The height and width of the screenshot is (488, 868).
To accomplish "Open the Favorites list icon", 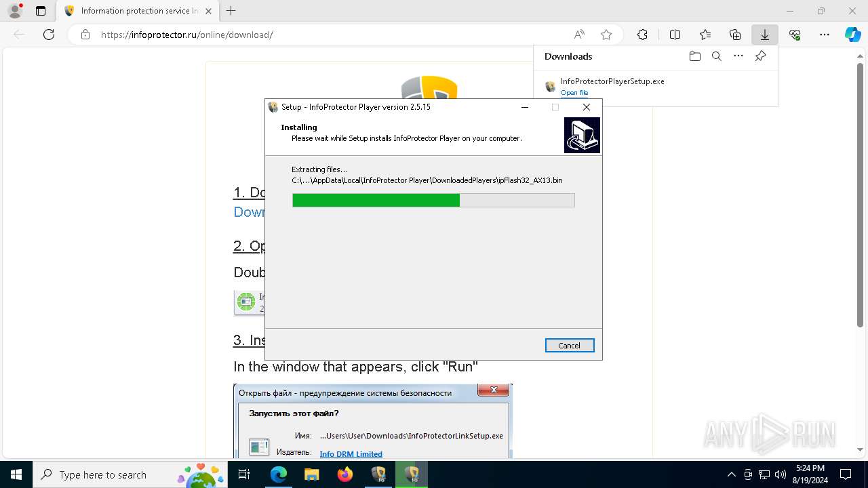I will click(x=705, y=35).
